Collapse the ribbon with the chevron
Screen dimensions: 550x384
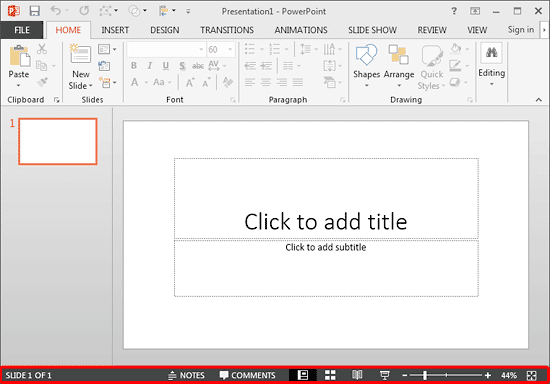click(539, 100)
